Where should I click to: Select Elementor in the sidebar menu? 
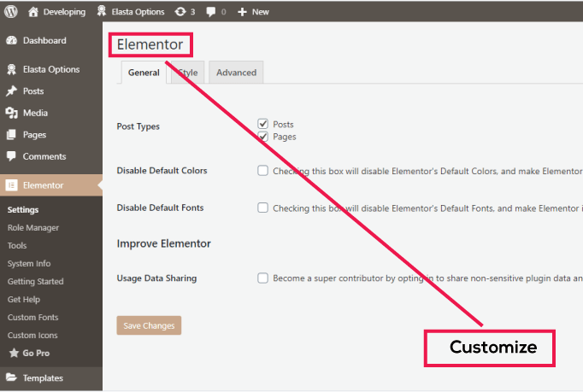(51, 185)
